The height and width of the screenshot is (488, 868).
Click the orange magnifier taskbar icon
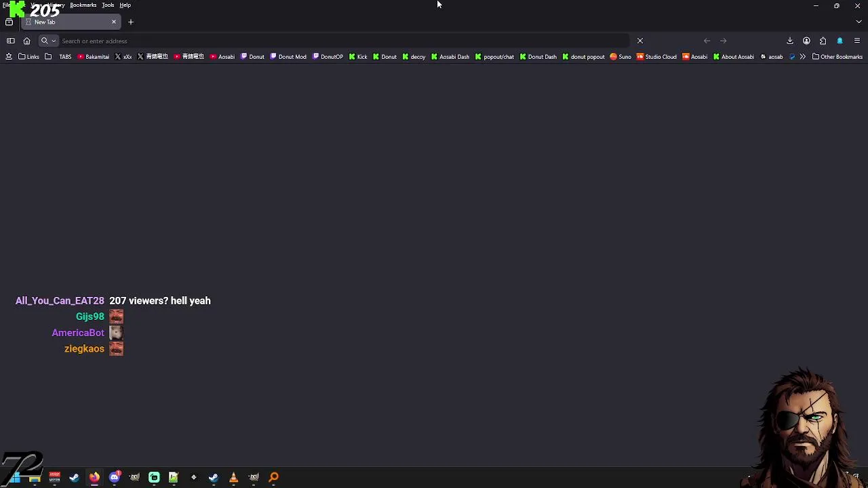pyautogui.click(x=274, y=477)
